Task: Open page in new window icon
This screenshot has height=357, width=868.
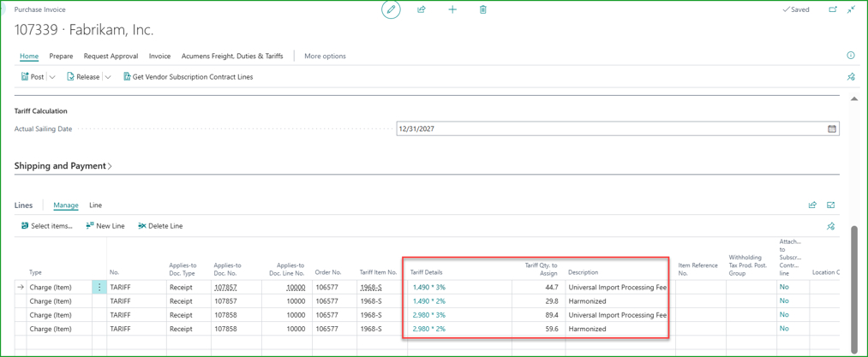Action: [x=833, y=10]
